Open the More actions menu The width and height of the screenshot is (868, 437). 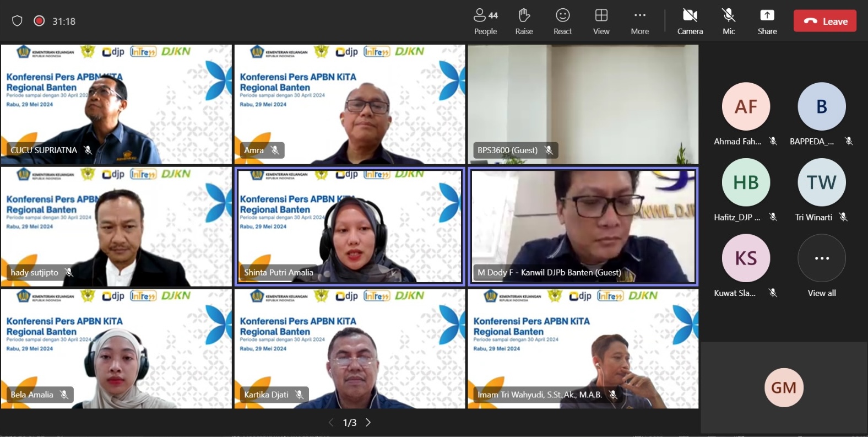pos(639,21)
